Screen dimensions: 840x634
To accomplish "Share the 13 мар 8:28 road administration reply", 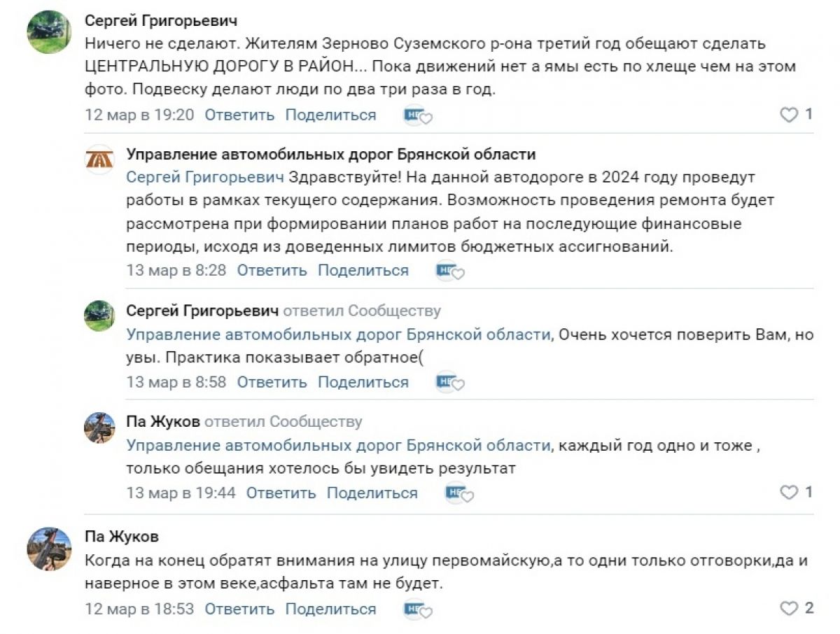I will pyautogui.click(x=363, y=270).
